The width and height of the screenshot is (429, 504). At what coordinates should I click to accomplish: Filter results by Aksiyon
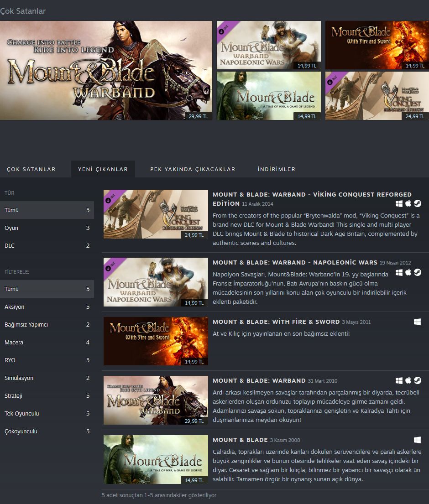click(x=47, y=307)
